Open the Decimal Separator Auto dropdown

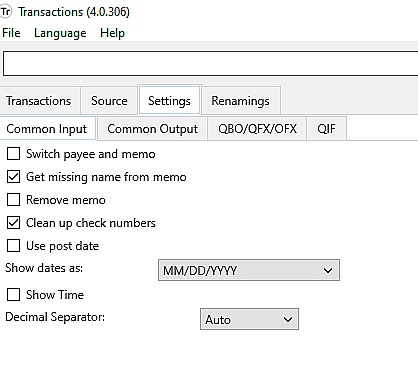point(249,319)
